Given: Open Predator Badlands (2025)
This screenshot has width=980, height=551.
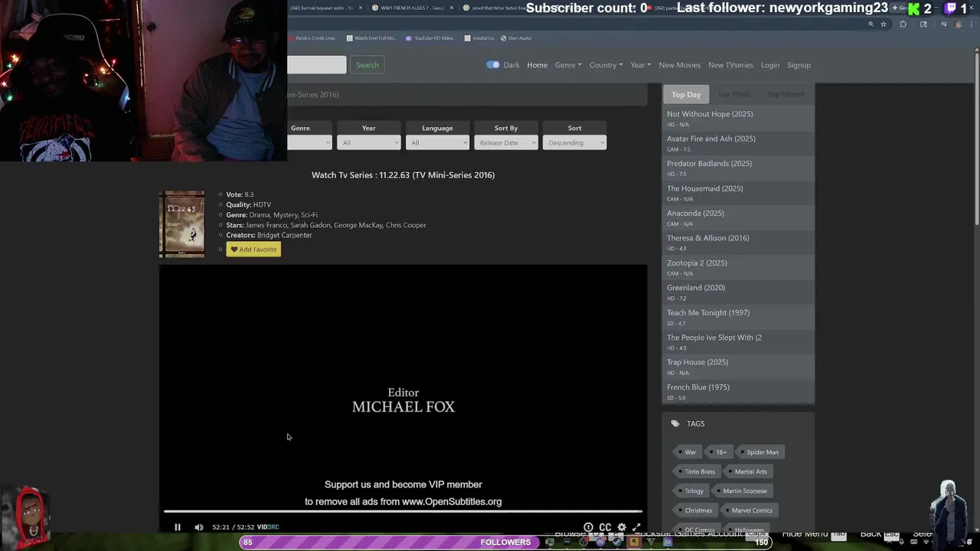Looking at the screenshot, I should (x=709, y=164).
